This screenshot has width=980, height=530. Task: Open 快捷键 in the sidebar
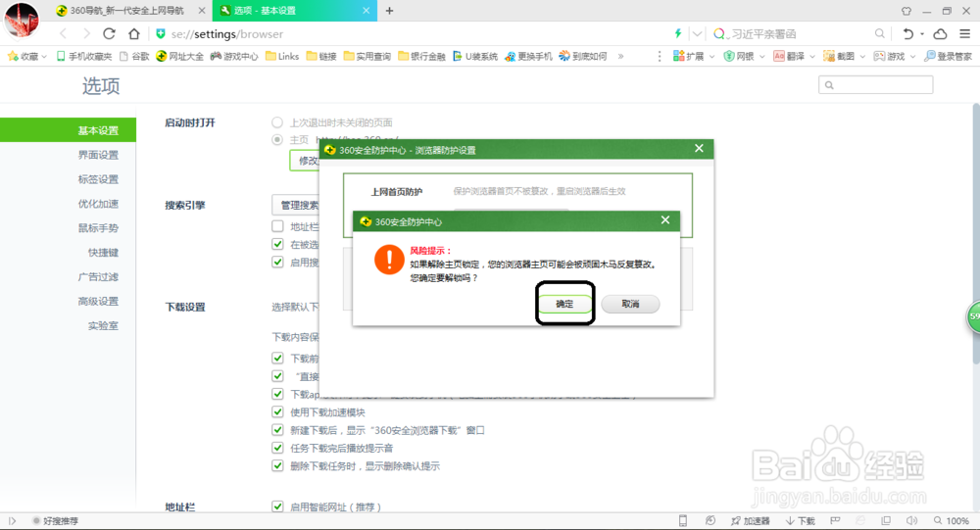point(103,252)
